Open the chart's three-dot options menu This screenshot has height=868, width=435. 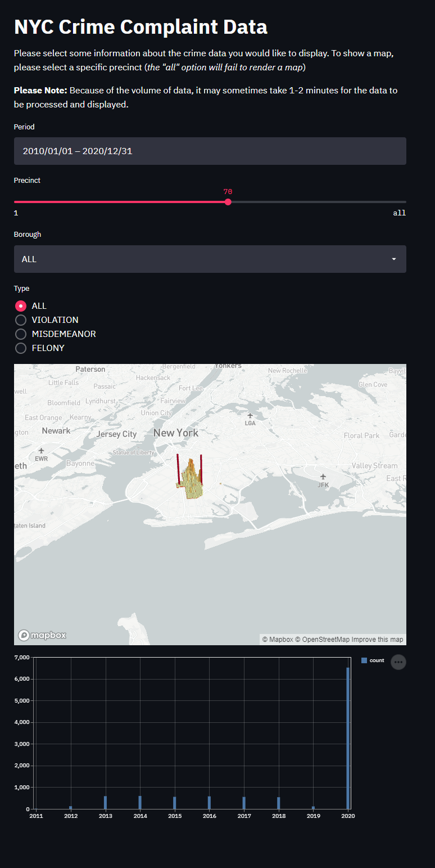tap(398, 662)
